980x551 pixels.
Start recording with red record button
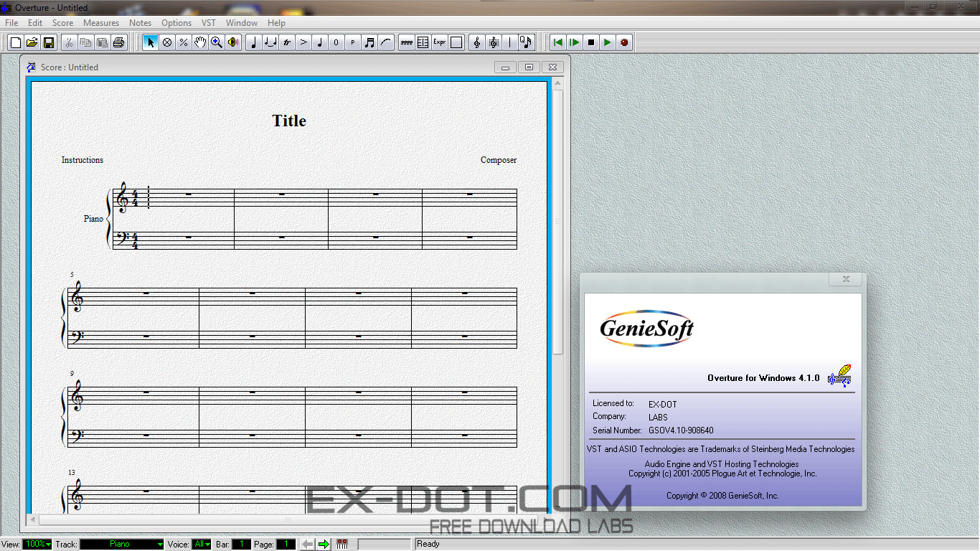[x=624, y=42]
